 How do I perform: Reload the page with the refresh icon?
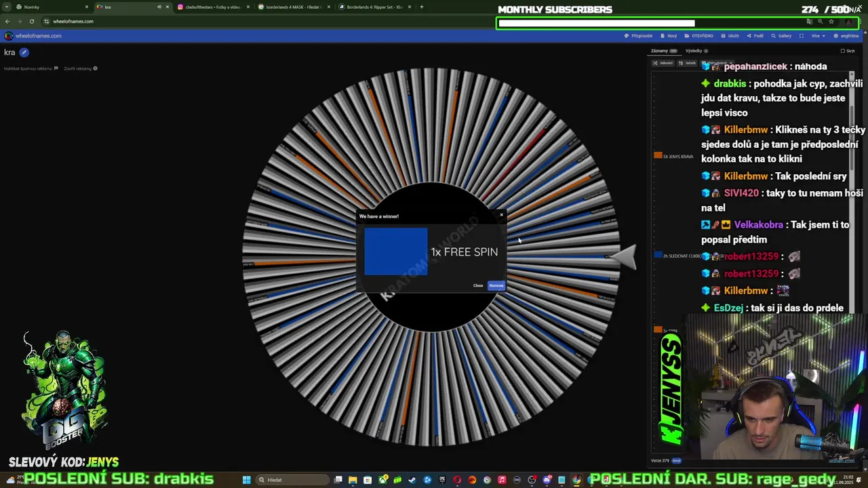[31, 21]
